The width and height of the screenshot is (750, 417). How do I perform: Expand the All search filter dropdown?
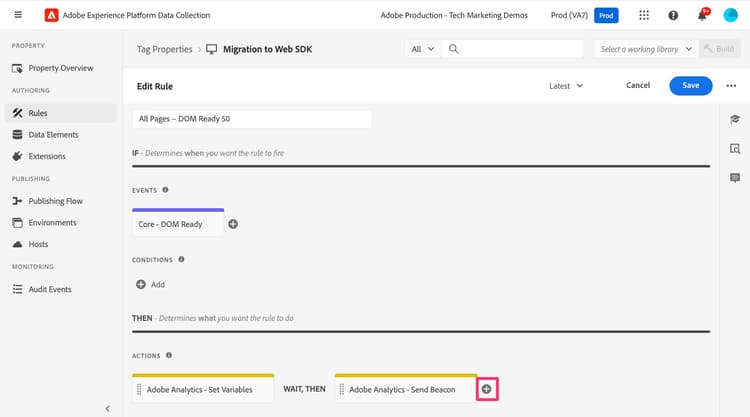point(423,49)
